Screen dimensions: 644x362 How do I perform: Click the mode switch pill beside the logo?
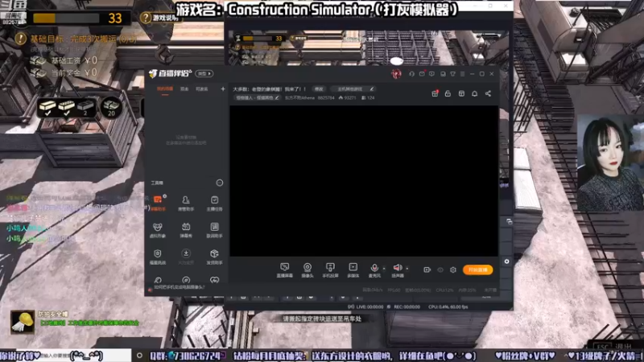pos(204,73)
